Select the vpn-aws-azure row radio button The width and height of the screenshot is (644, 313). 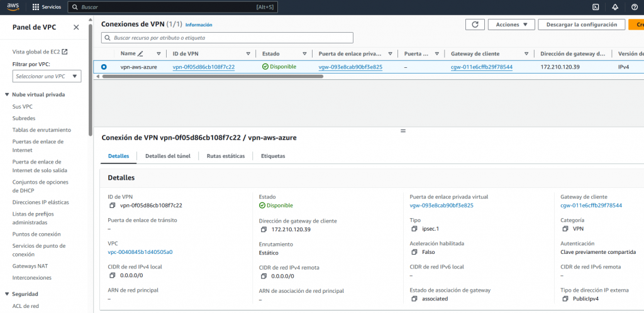point(104,67)
